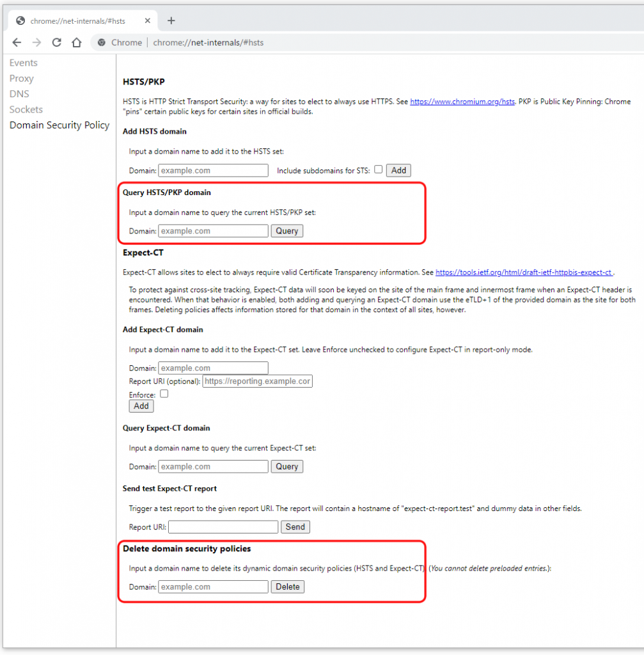Enable Include subdomains for STS checkbox
644x655 pixels.
click(x=379, y=170)
